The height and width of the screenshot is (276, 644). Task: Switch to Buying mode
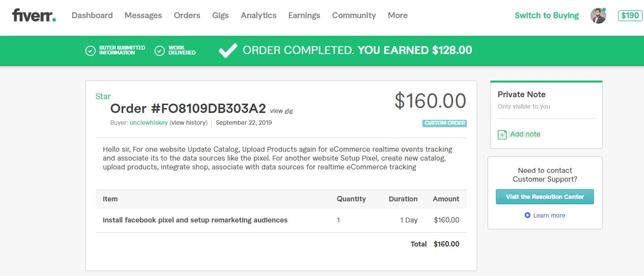tap(546, 15)
